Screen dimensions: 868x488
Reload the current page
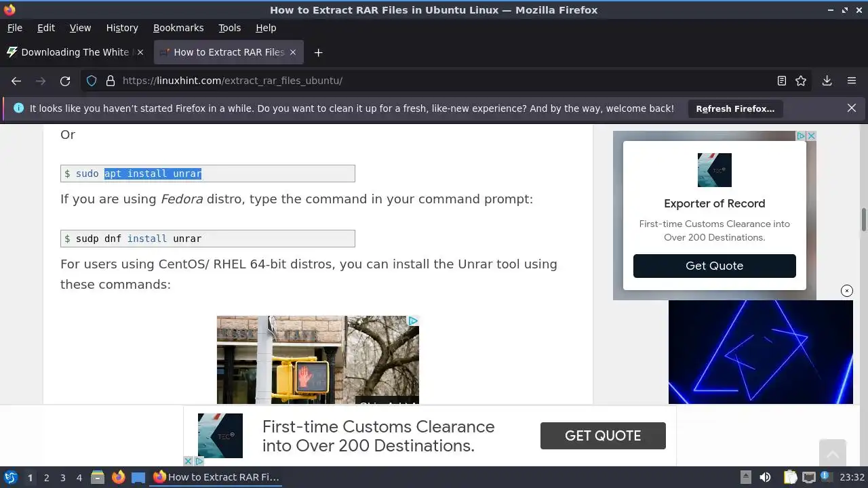pyautogui.click(x=65, y=81)
